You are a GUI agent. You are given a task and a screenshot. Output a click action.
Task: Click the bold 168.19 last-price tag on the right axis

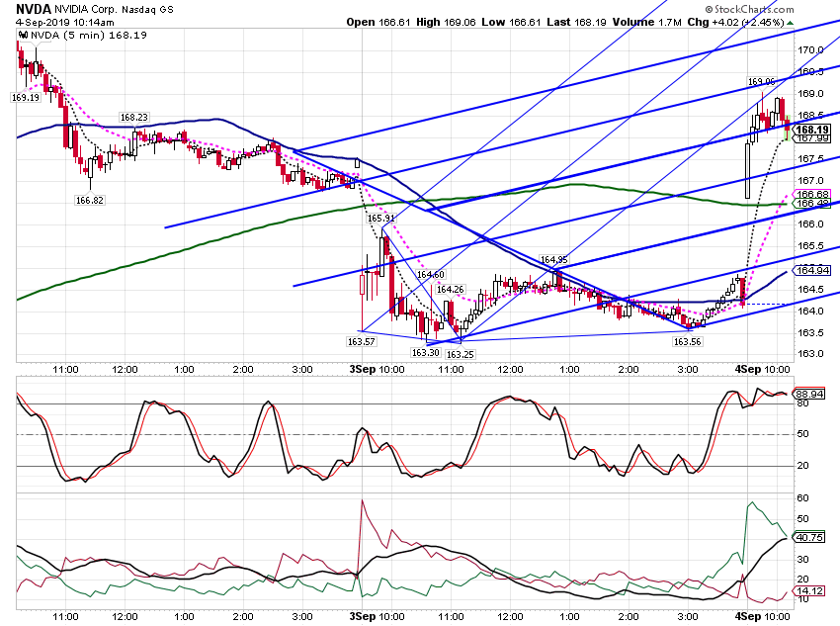coord(812,130)
